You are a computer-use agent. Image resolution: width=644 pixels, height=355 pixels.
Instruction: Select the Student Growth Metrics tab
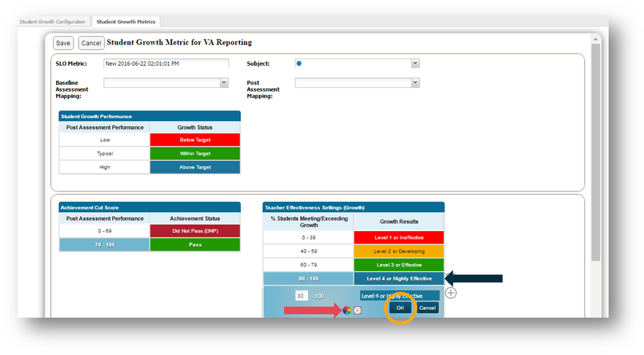click(x=126, y=22)
